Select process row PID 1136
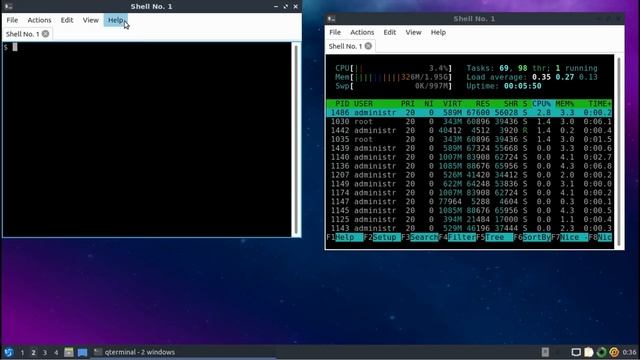The height and width of the screenshot is (360, 640). click(x=469, y=166)
